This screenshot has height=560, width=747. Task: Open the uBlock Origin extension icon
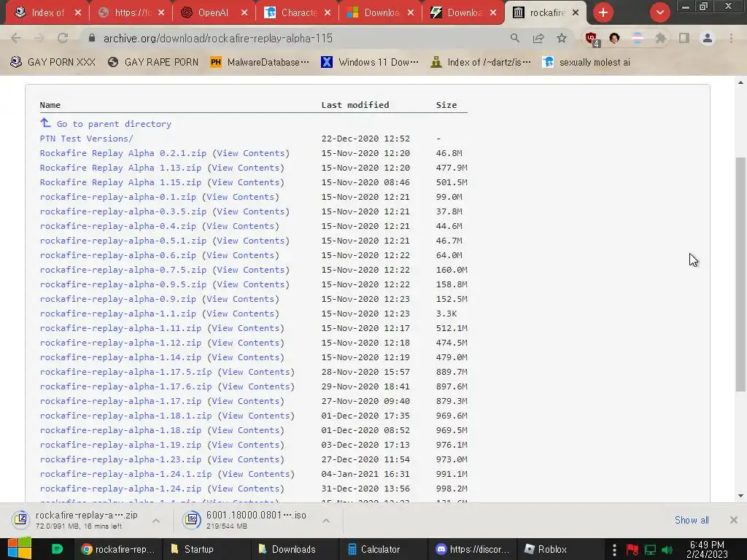coord(592,39)
